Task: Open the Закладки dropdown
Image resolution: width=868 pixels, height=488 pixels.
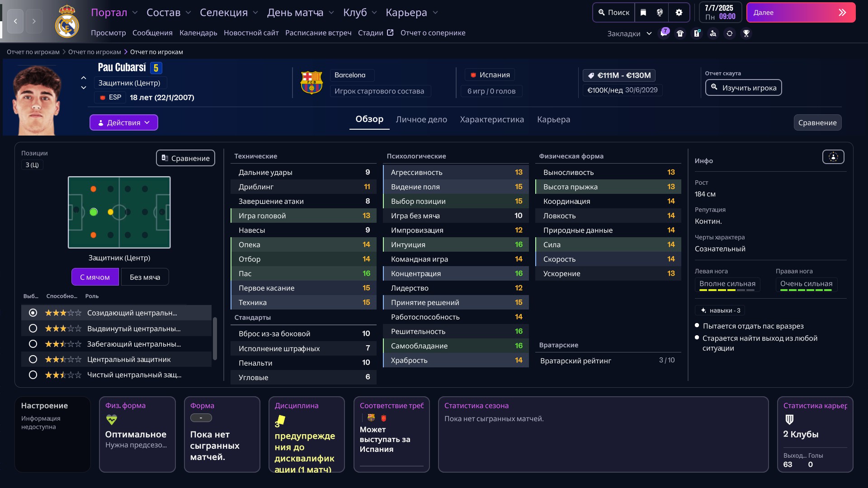Action: pos(629,33)
